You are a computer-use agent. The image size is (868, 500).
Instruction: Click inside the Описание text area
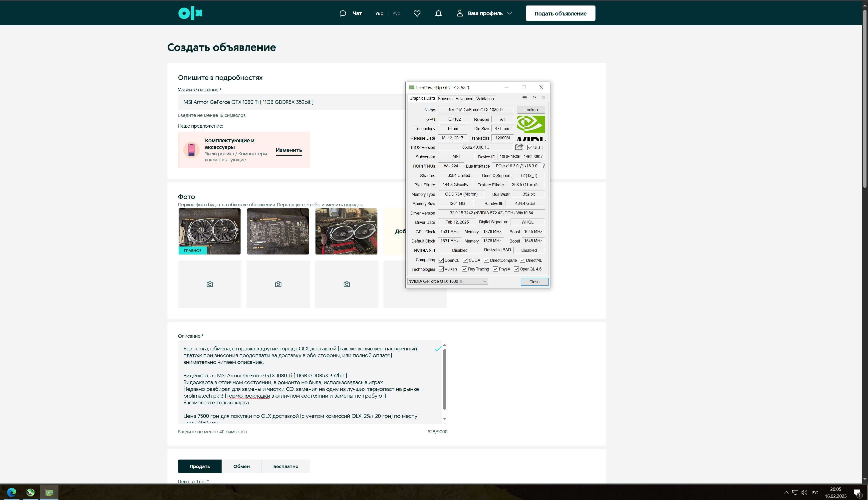[310, 382]
